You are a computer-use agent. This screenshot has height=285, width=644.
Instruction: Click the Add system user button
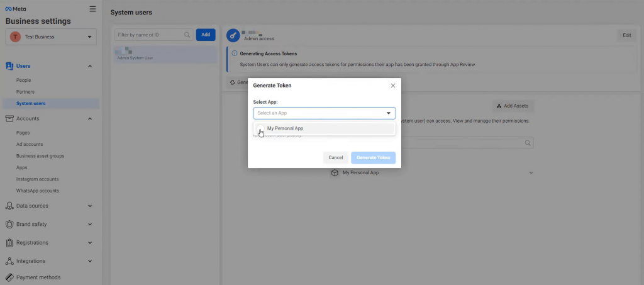(206, 35)
